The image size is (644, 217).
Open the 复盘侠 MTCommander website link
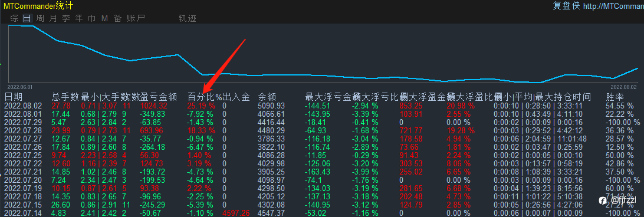point(598,6)
